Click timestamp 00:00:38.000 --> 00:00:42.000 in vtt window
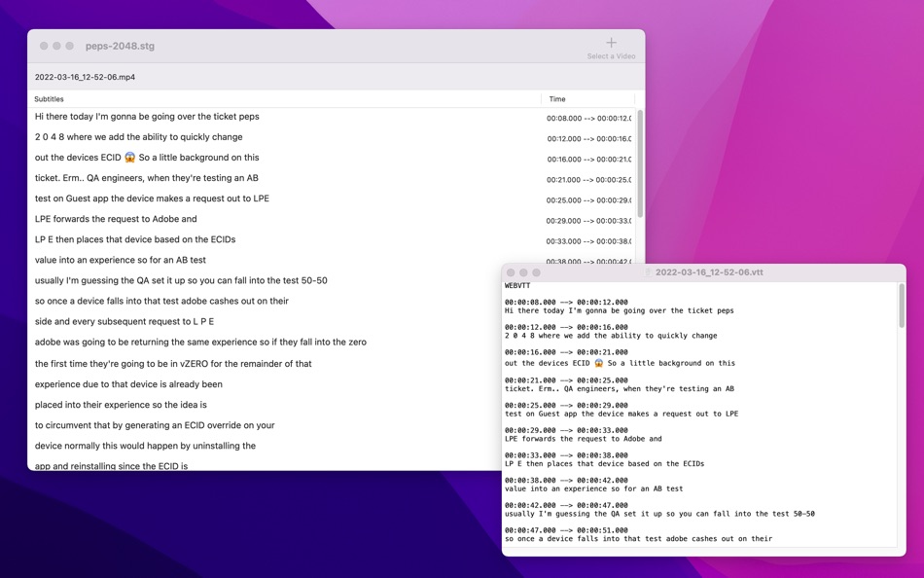Viewport: 924px width, 578px height. 566,480
